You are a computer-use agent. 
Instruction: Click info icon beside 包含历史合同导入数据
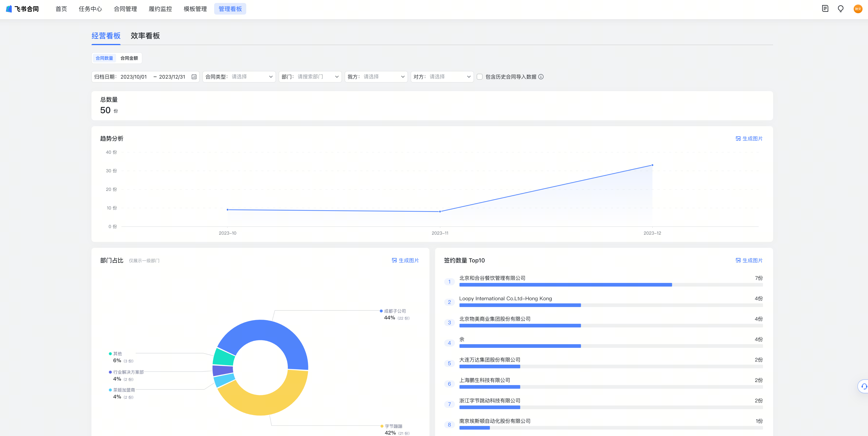541,77
